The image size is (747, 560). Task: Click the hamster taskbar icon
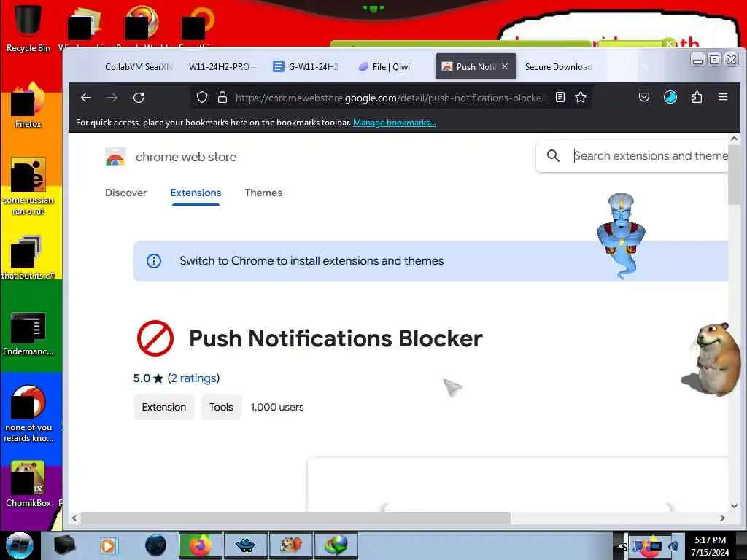click(291, 545)
